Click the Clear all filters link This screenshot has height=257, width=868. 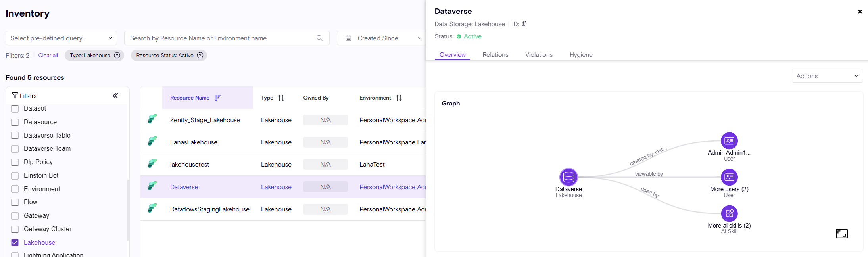48,55
